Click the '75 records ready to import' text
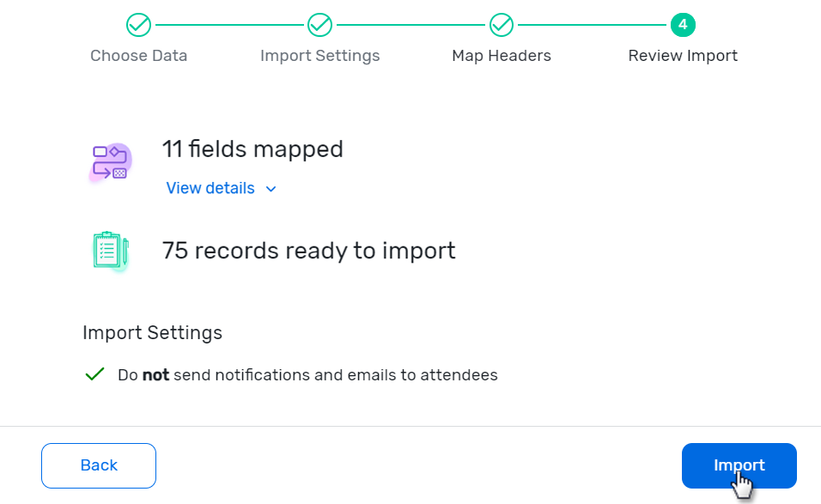821x504 pixels. coord(308,251)
